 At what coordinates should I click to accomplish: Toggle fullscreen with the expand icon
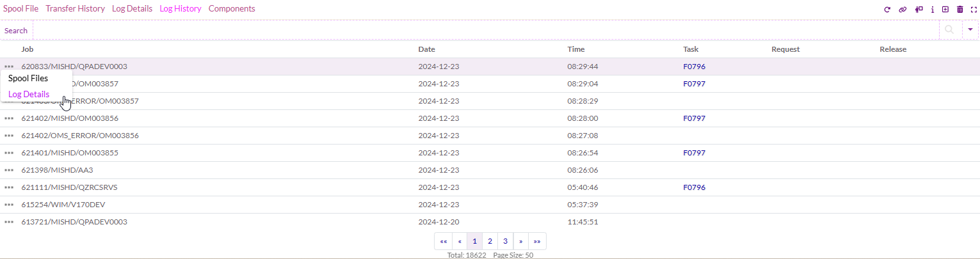974,10
